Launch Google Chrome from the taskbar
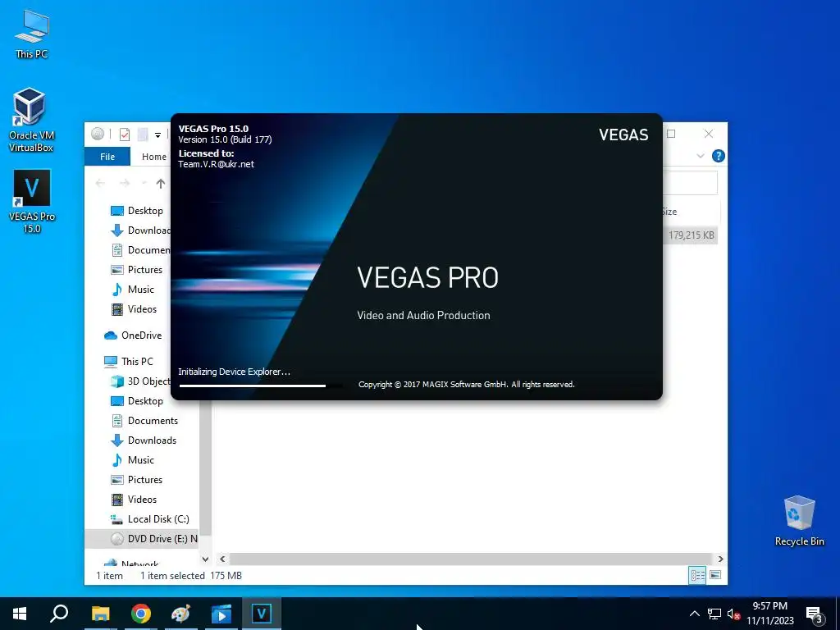The height and width of the screenshot is (630, 840). point(141,614)
